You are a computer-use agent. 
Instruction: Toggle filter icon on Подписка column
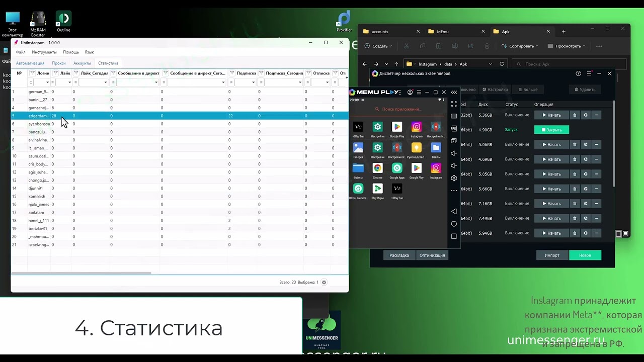pyautogui.click(x=232, y=73)
